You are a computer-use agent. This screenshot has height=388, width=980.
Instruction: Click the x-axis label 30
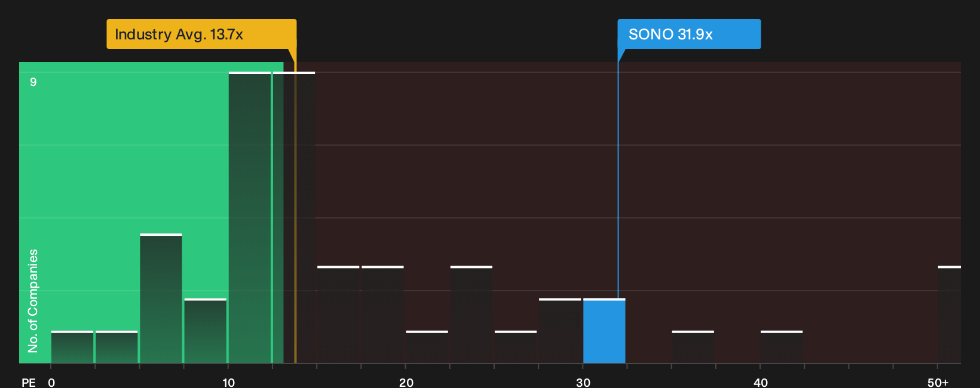pyautogui.click(x=583, y=383)
